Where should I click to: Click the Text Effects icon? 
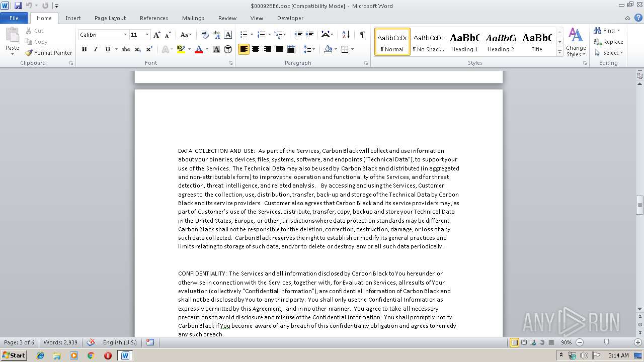(165, 49)
